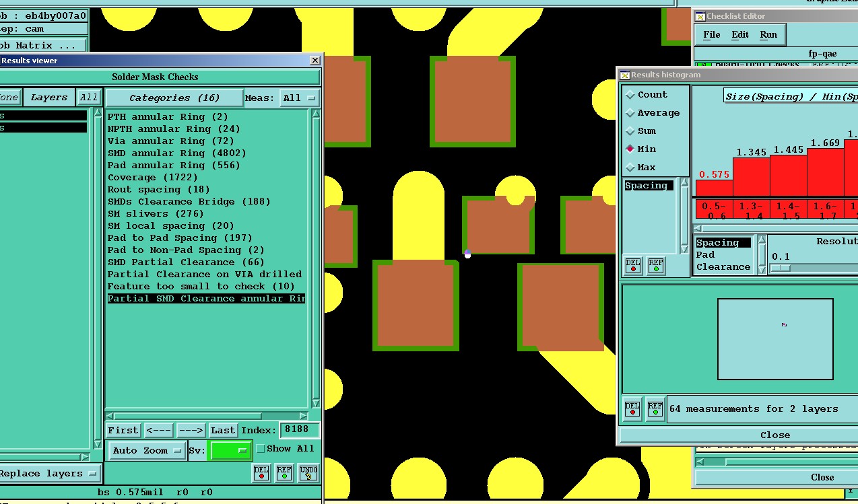858x504 pixels.
Task: Select Clearance in histogram measurement list
Action: (x=723, y=267)
